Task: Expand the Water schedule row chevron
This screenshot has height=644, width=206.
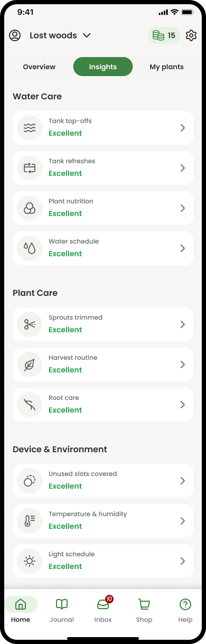Action: click(x=182, y=248)
